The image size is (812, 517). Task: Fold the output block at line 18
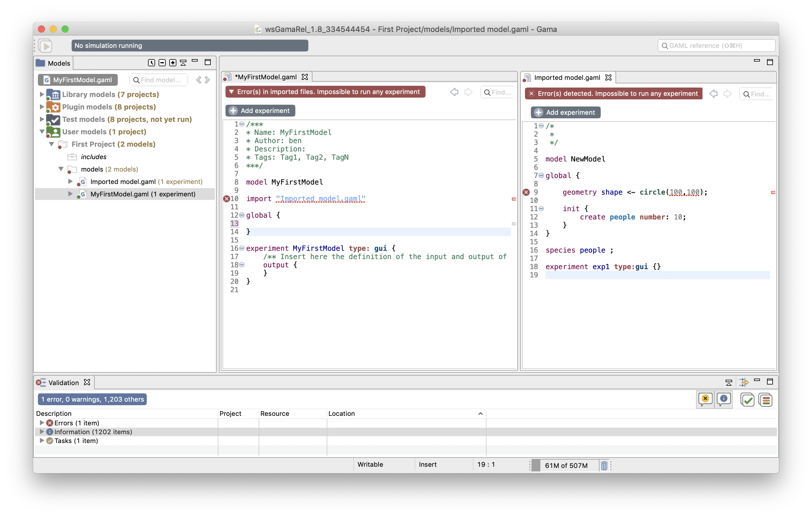point(242,265)
